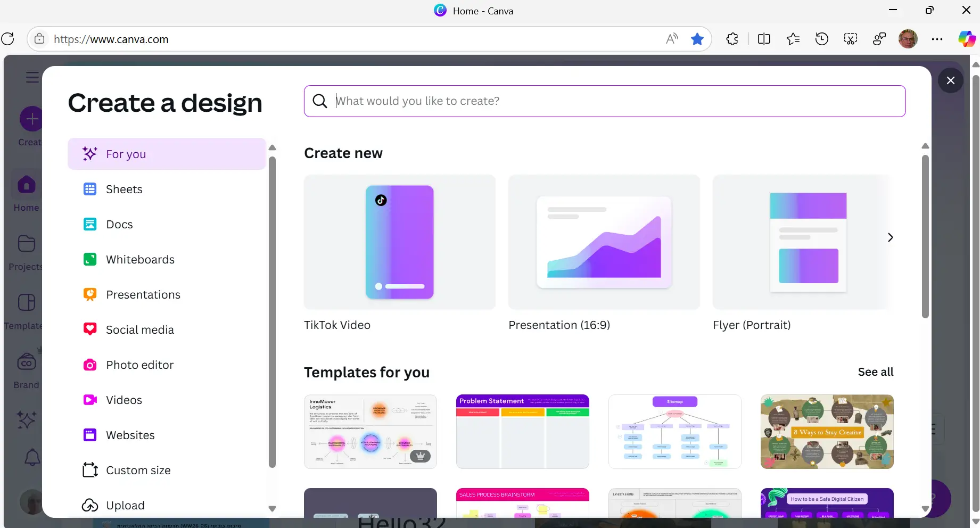Open the Problem Statement template

pos(523,432)
